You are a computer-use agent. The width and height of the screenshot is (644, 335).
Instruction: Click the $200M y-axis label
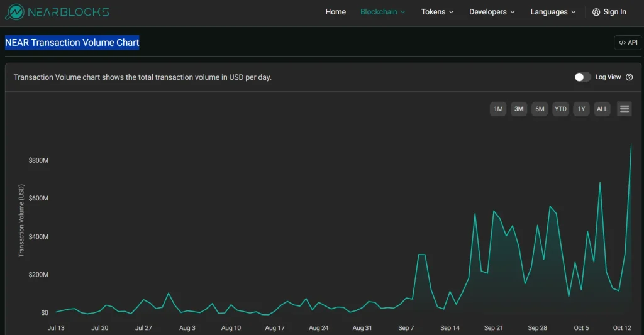pyautogui.click(x=38, y=274)
